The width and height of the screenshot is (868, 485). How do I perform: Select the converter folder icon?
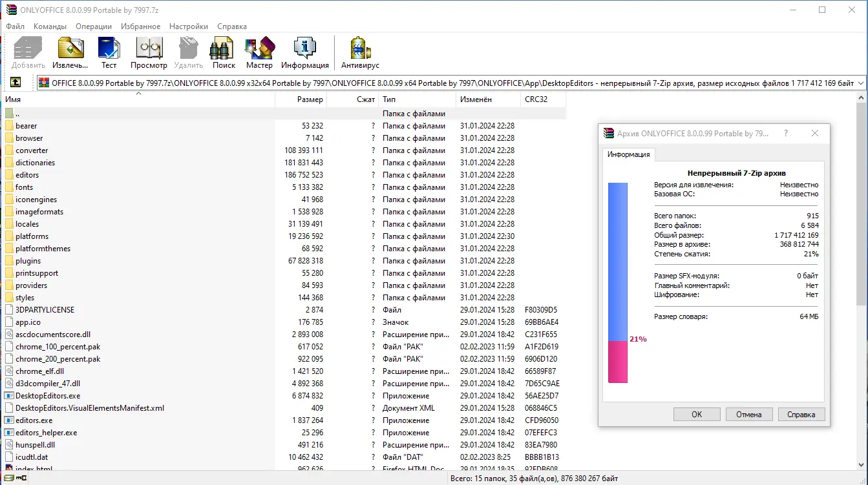(9, 150)
